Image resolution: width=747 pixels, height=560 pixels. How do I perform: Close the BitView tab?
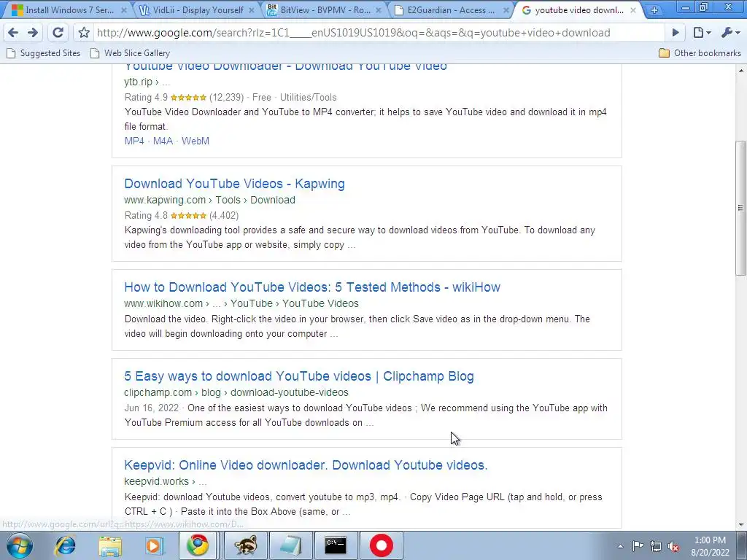click(379, 10)
